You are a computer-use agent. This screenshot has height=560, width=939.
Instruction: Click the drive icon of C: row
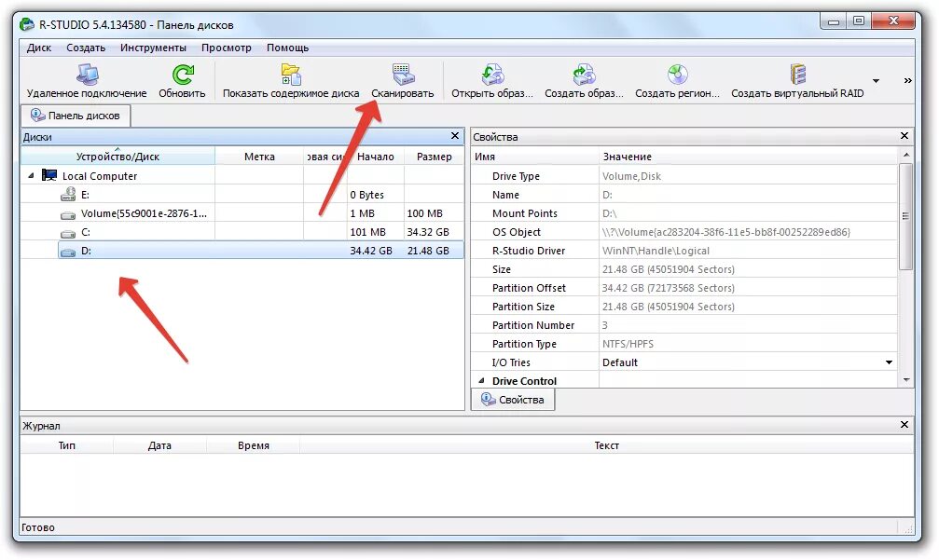(x=68, y=233)
